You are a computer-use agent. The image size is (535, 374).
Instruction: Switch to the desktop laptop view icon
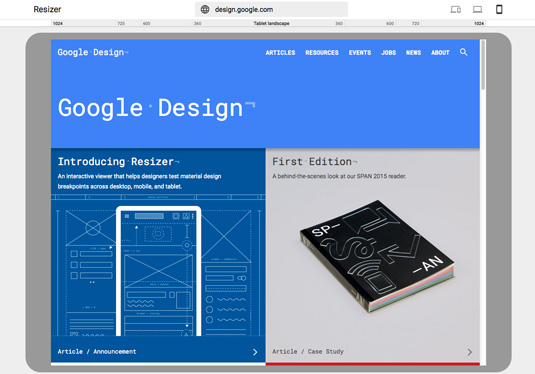[477, 10]
